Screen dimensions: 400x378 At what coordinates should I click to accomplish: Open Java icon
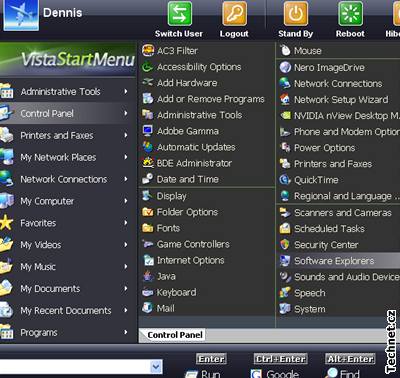coord(148,276)
